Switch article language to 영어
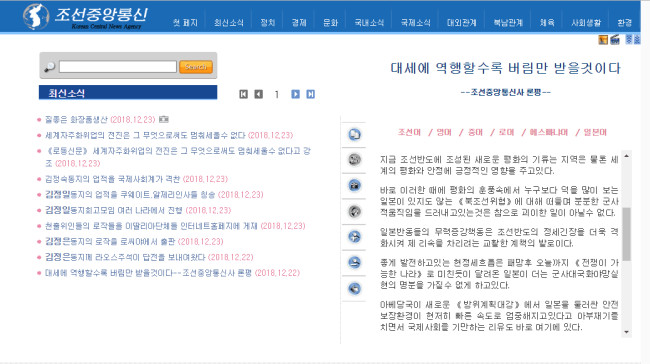650x364 pixels. pos(444,132)
